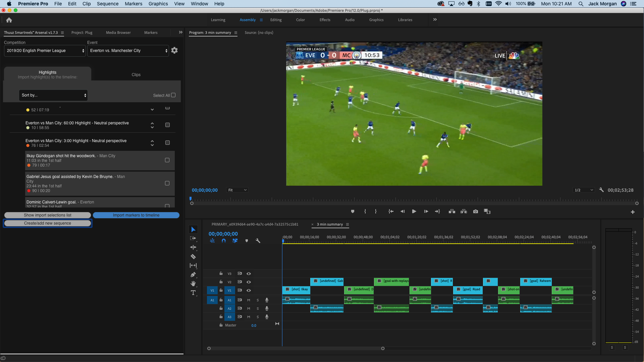Screen dimensions: 644x362
Task: Toggle the Select All checkbox
Action: pyautogui.click(x=173, y=95)
